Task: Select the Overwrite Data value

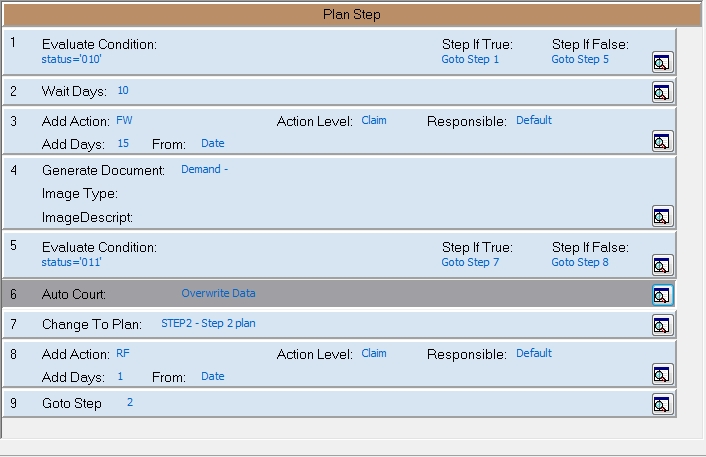Action: coord(218,294)
